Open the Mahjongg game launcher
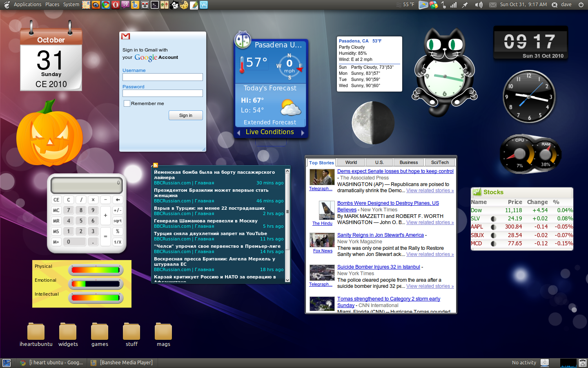 [x=165, y=5]
